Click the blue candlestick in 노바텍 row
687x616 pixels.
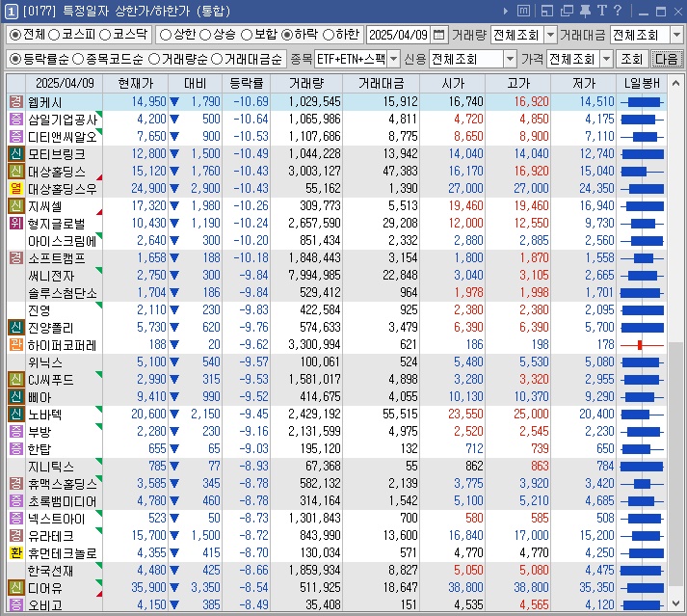coord(642,415)
